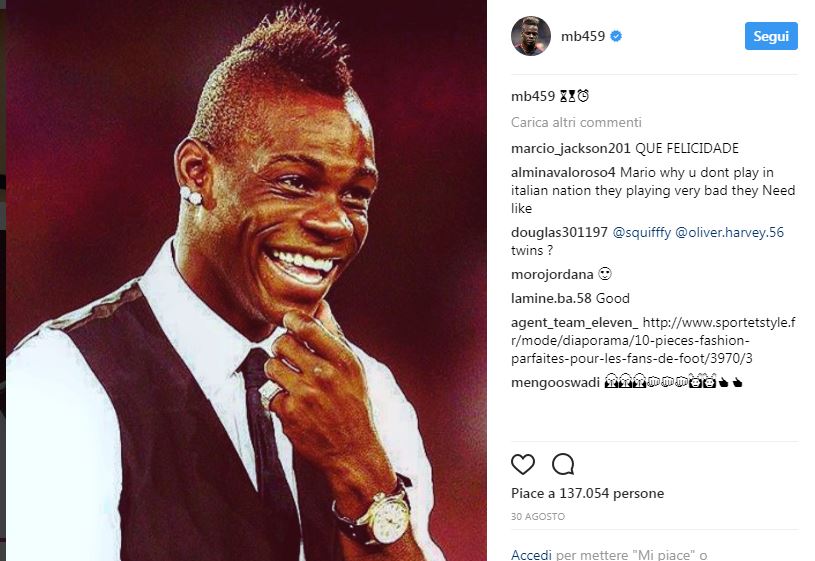815x561 pixels.
Task: Click the @squifffy mention
Action: pyautogui.click(x=642, y=232)
